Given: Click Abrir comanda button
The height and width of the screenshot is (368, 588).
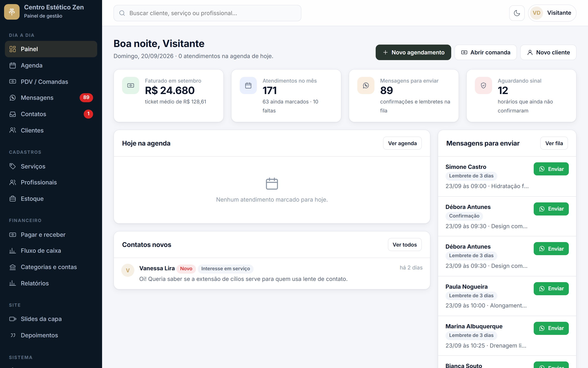Looking at the screenshot, I should 486,52.
